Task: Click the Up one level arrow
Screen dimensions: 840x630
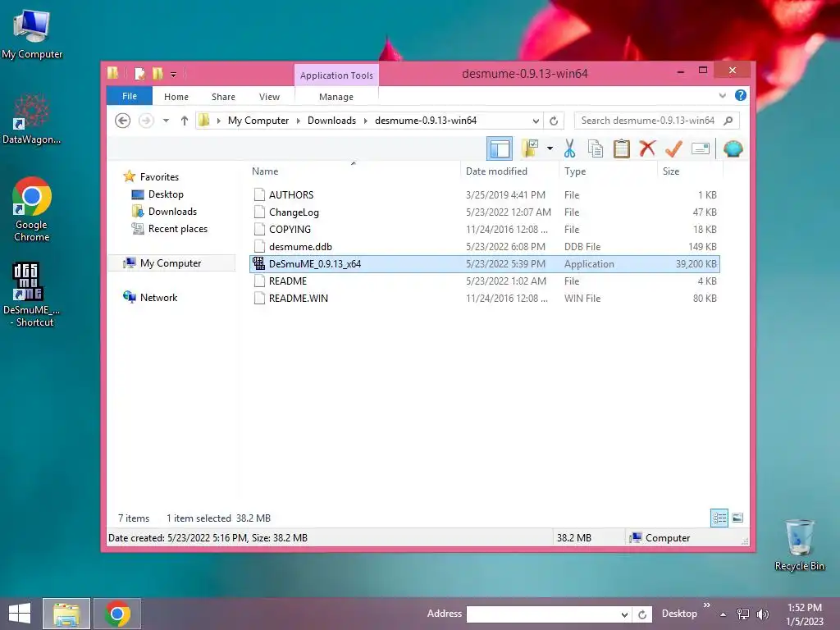Action: click(x=185, y=121)
